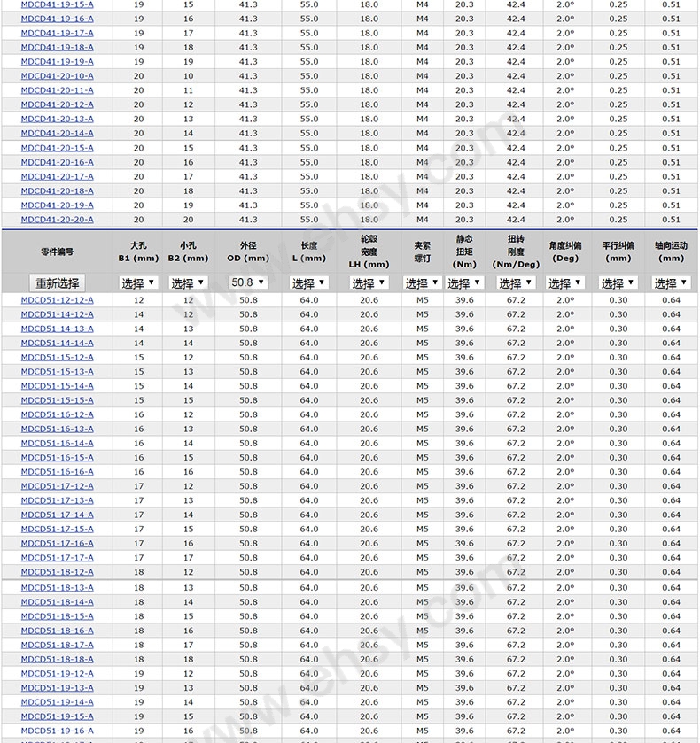
Task: Expand the 平行纠偏 选择 dropdown
Action: coord(618,283)
